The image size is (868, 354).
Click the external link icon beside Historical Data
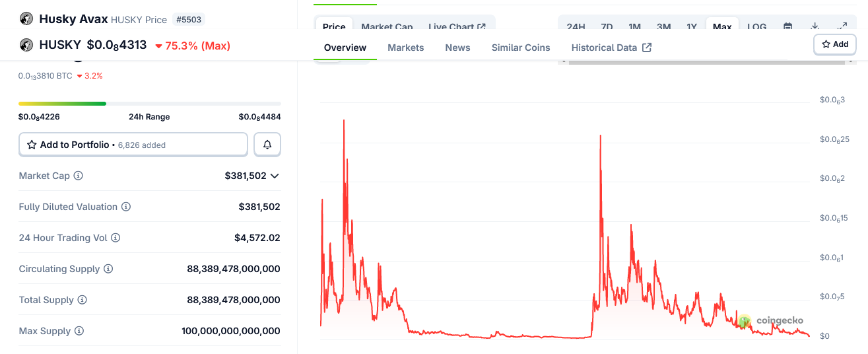(x=647, y=48)
